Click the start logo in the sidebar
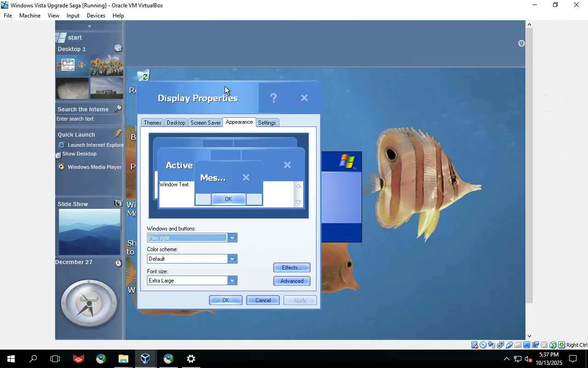The height and width of the screenshot is (368, 588). click(61, 37)
